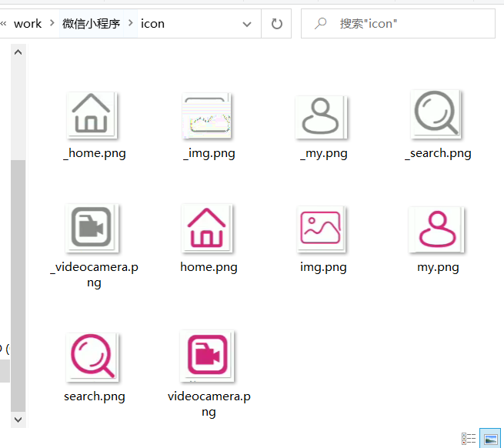The width and height of the screenshot is (504, 448).
Task: Select the gray _my.png person icon
Action: tap(321, 117)
